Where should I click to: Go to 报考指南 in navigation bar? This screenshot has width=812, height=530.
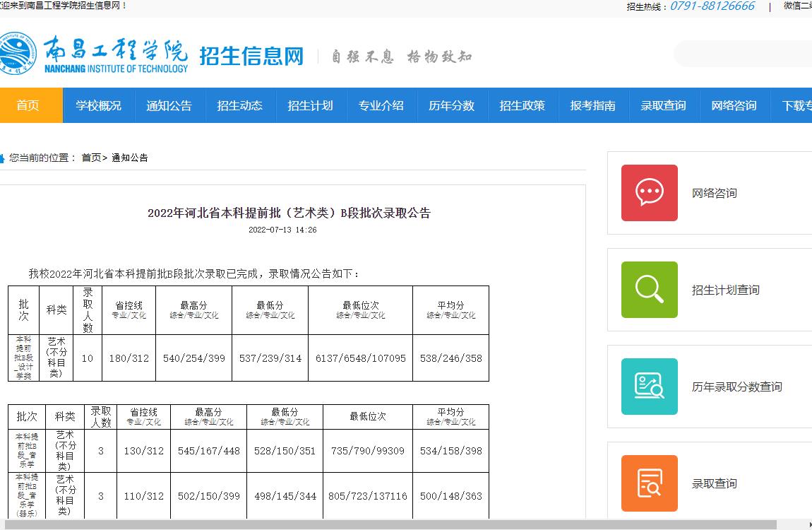(593, 106)
